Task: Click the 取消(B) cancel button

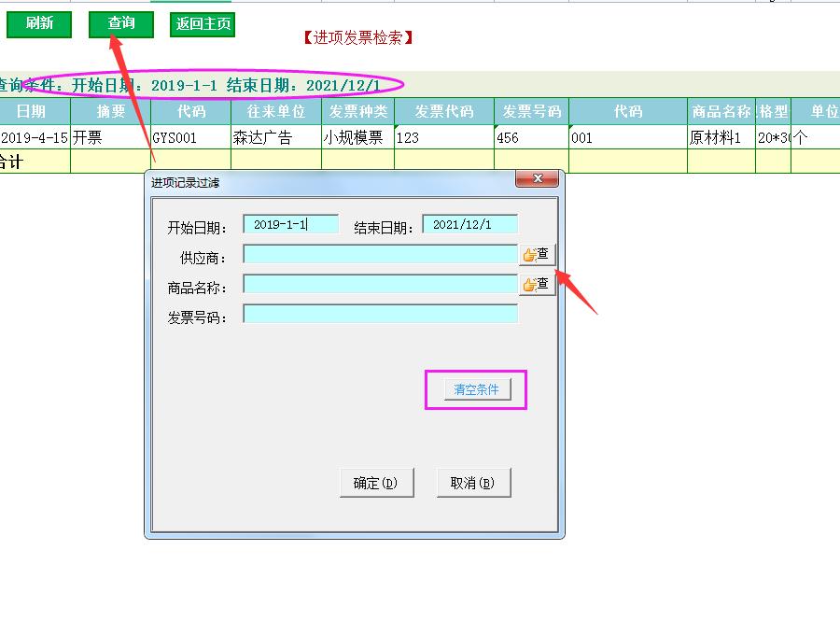Action: tap(473, 483)
